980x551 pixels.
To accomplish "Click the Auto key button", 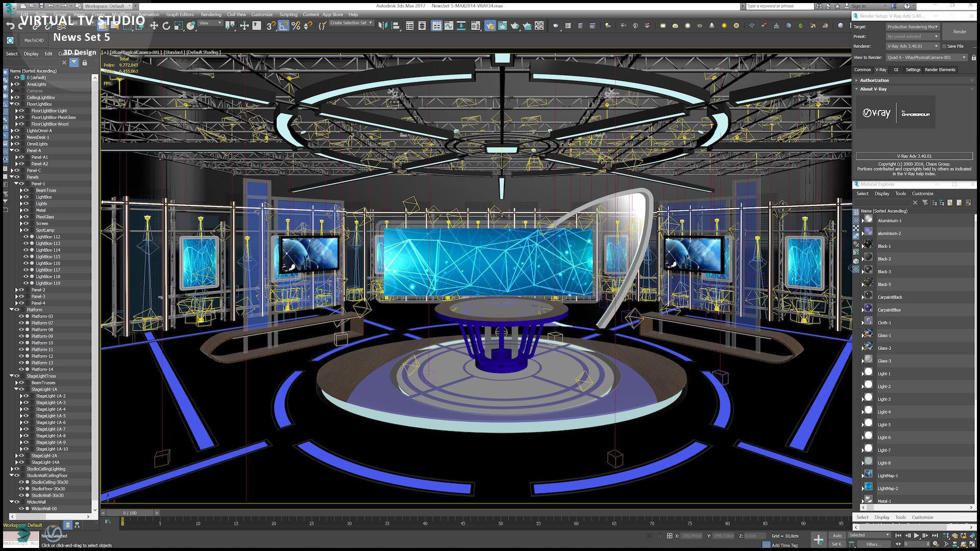I will point(837,536).
